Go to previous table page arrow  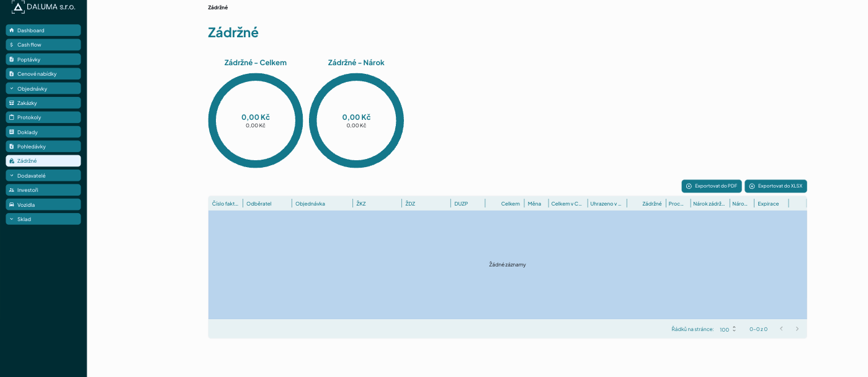click(781, 329)
